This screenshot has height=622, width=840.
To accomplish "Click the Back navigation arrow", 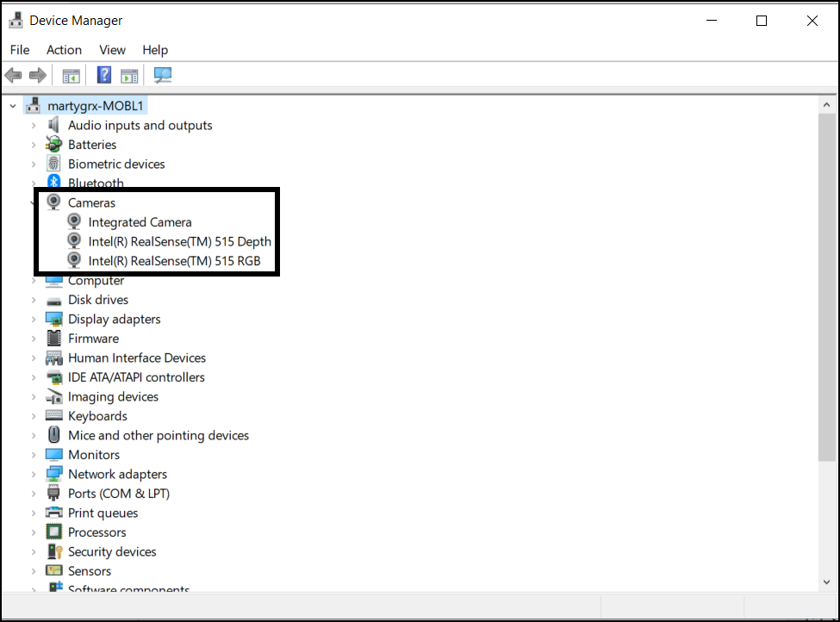I will tap(13, 75).
